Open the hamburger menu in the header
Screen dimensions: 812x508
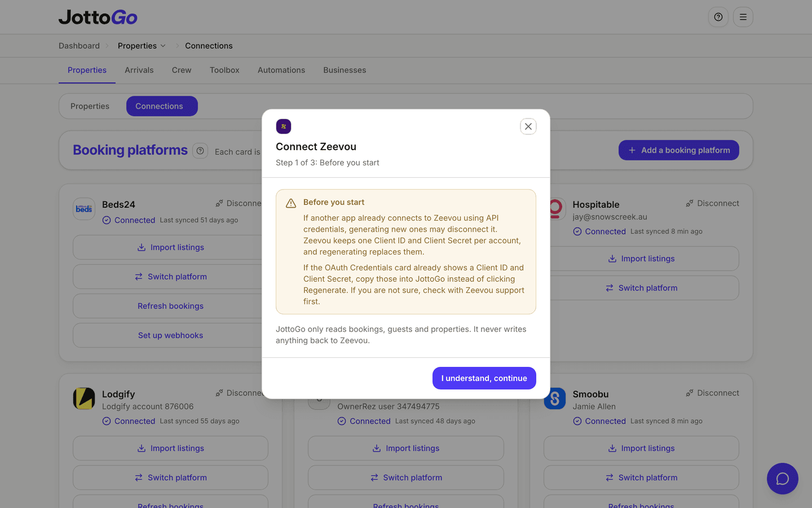point(743,17)
